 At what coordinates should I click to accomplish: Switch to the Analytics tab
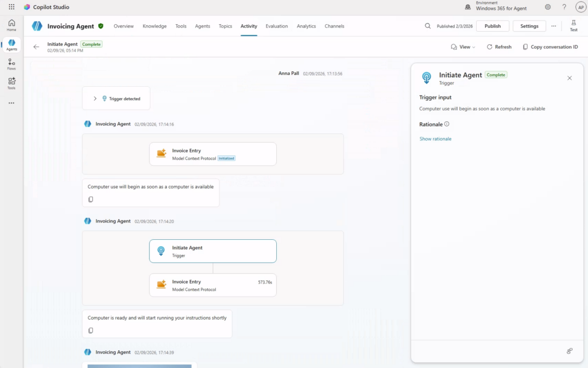[306, 26]
